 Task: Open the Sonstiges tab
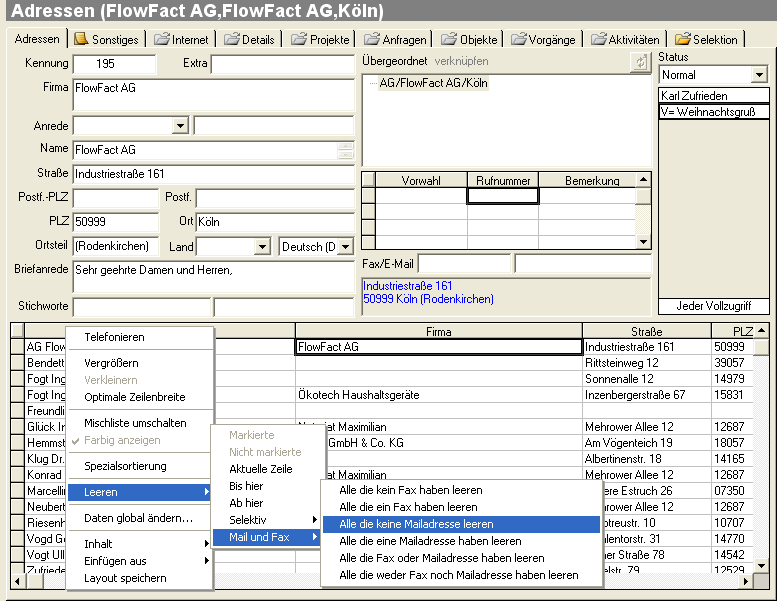click(107, 40)
